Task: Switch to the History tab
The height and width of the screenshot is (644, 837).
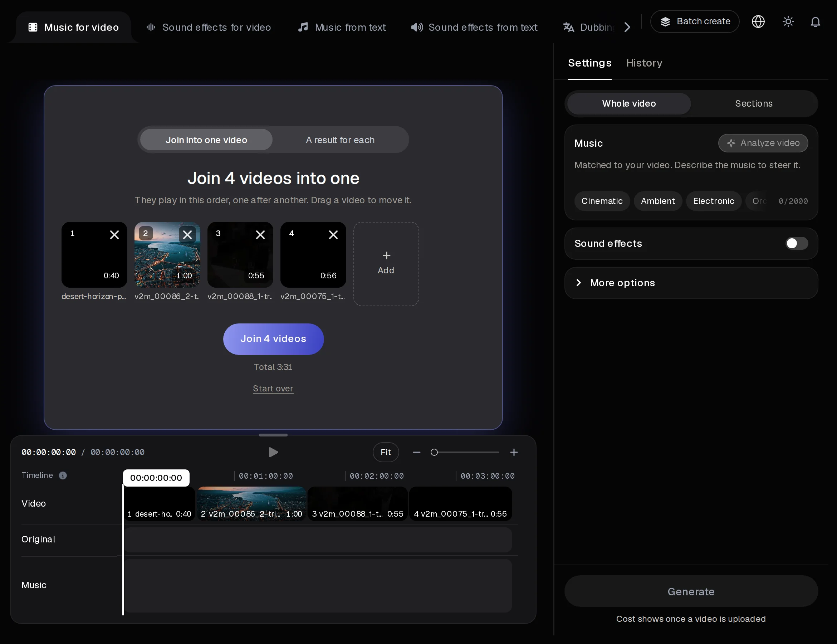Action: coord(644,63)
